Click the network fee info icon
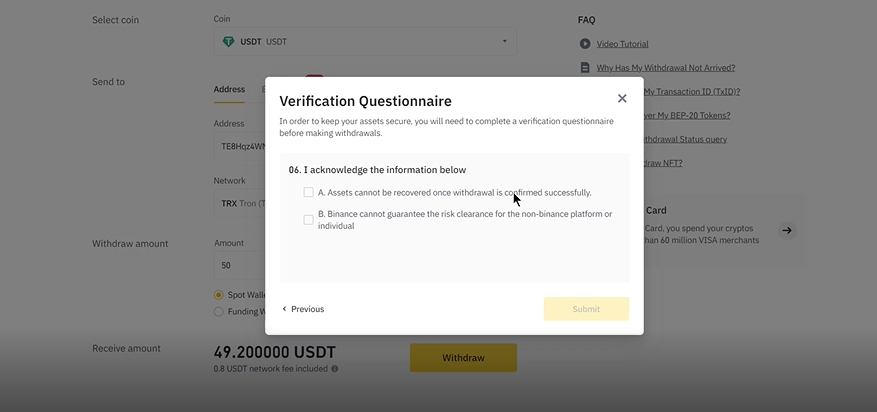This screenshot has height=412, width=877. 334,369
